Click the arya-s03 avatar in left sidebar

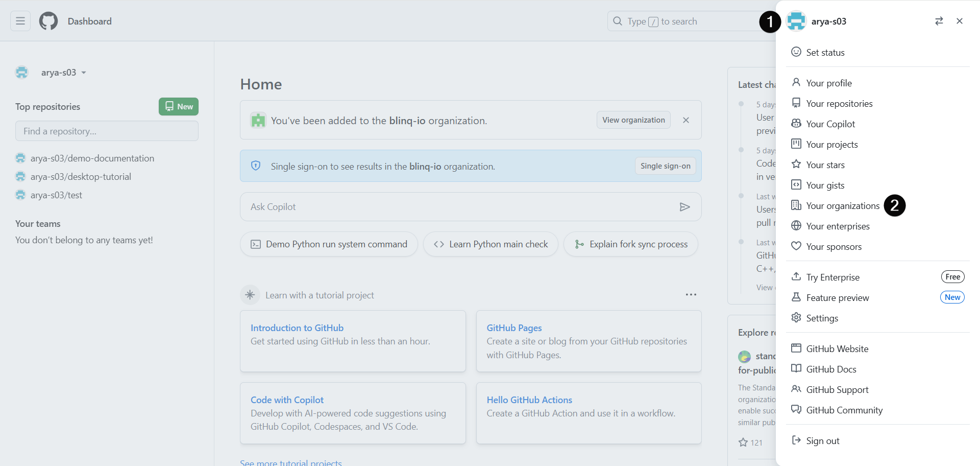[21, 72]
